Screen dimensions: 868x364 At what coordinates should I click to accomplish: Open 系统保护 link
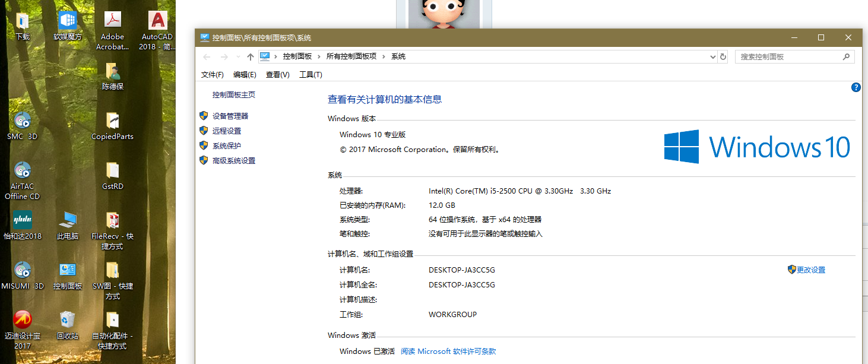click(227, 146)
